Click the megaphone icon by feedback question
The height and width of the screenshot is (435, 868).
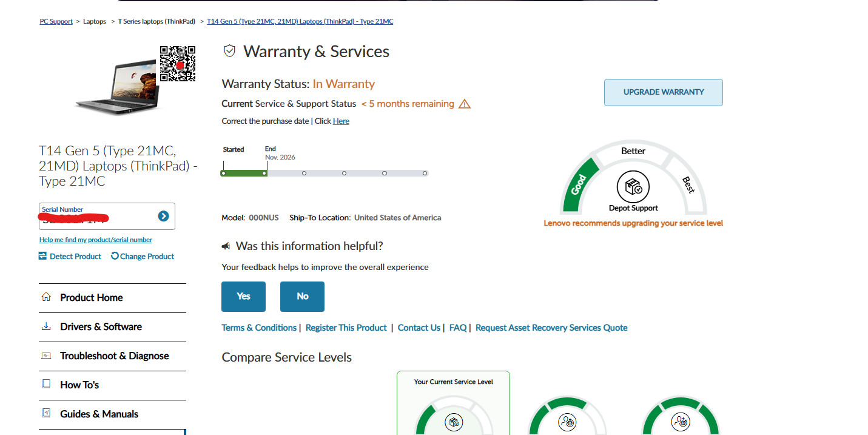pyautogui.click(x=226, y=246)
